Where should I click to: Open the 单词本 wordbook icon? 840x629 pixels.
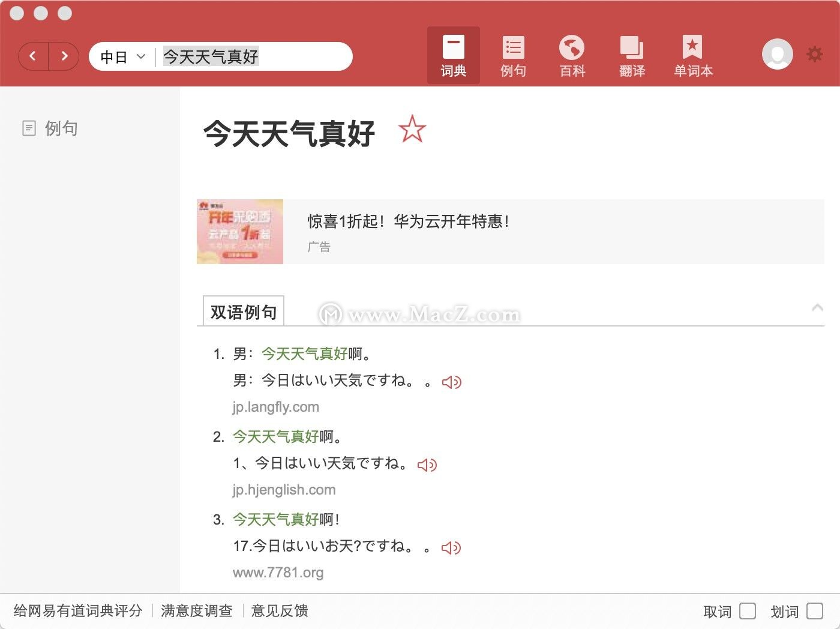[692, 55]
